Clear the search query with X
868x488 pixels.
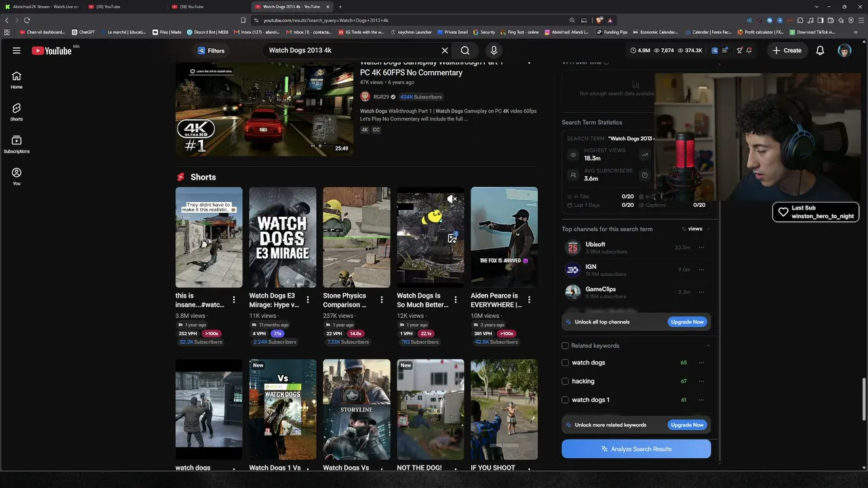pos(445,50)
